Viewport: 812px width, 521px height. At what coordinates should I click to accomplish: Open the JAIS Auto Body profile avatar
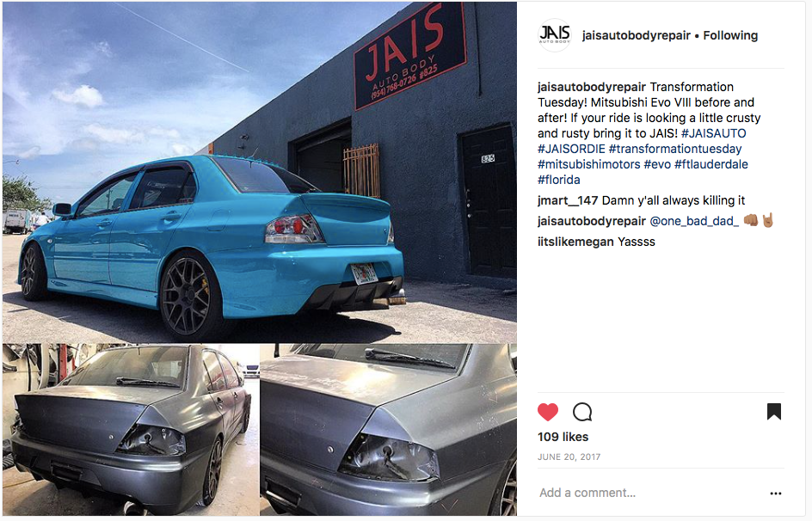click(555, 35)
